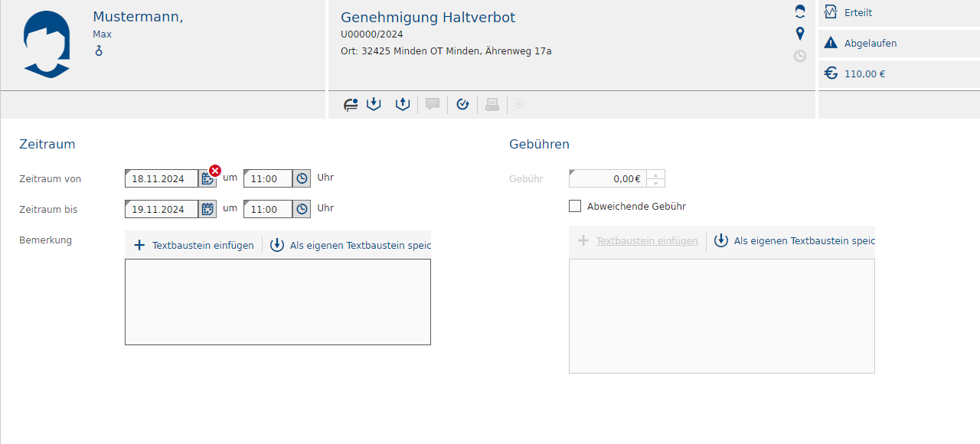Click the person icon beside the permit title
This screenshot has width=980, height=444.
pyautogui.click(x=800, y=11)
